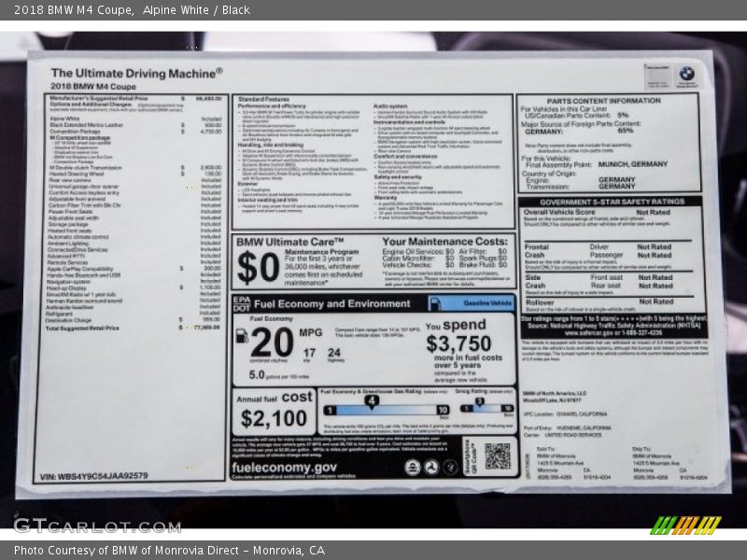Image resolution: width=747 pixels, height=560 pixels.
Task: Click the BMW roundel logo
Action: pyautogui.click(x=686, y=74)
